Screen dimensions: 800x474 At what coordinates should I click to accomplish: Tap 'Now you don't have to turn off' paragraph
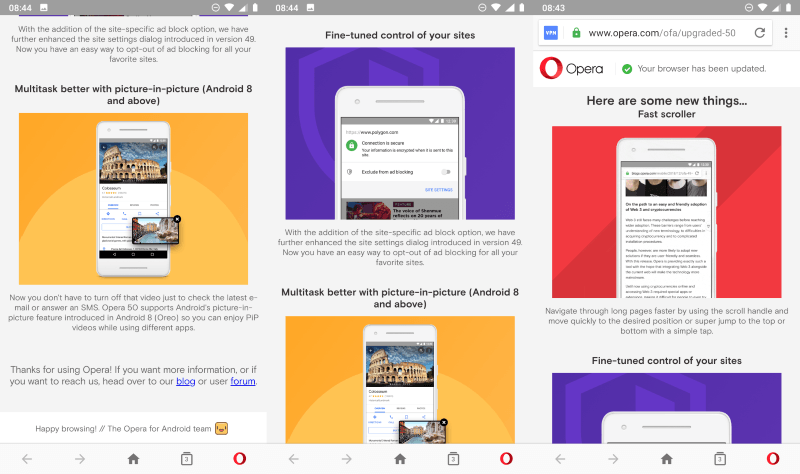point(133,312)
